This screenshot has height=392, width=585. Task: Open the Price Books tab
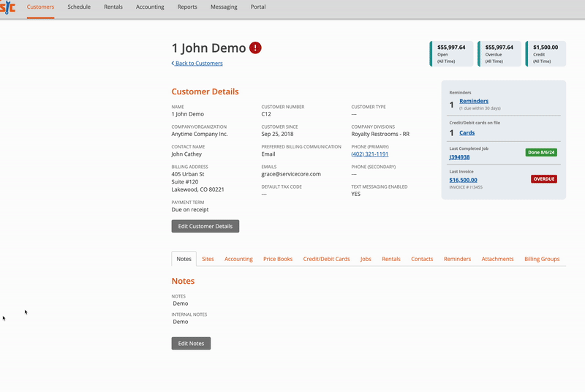278,259
